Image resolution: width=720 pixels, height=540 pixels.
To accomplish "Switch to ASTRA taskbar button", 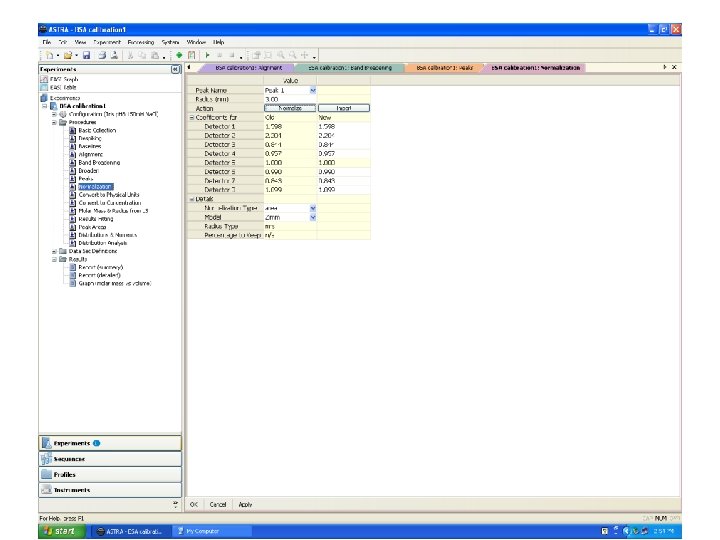I will [130, 531].
